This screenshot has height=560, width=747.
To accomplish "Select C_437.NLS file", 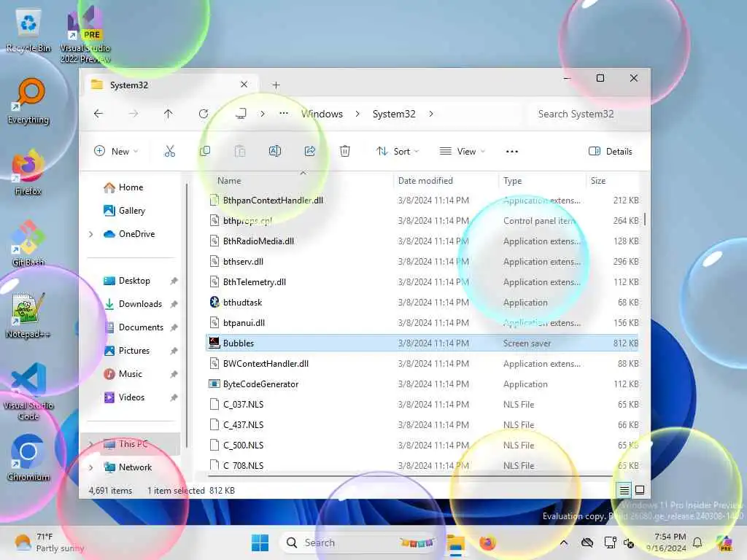I will pyautogui.click(x=422, y=425).
